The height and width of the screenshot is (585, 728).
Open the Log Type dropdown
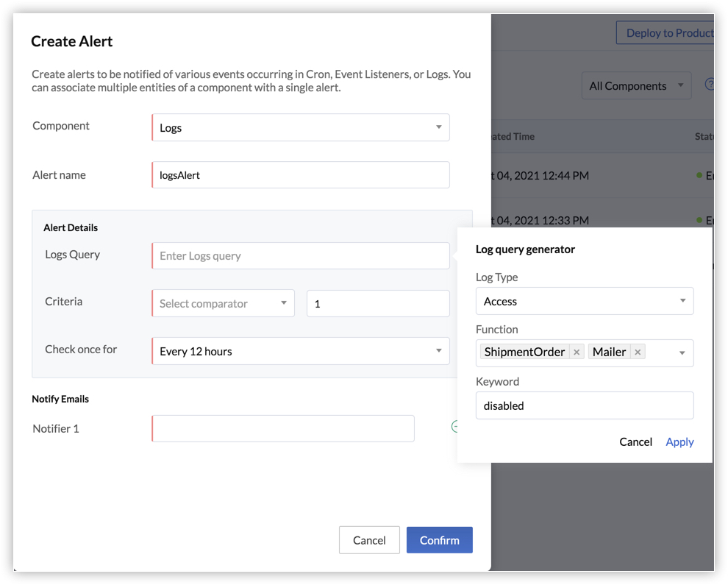click(x=585, y=301)
